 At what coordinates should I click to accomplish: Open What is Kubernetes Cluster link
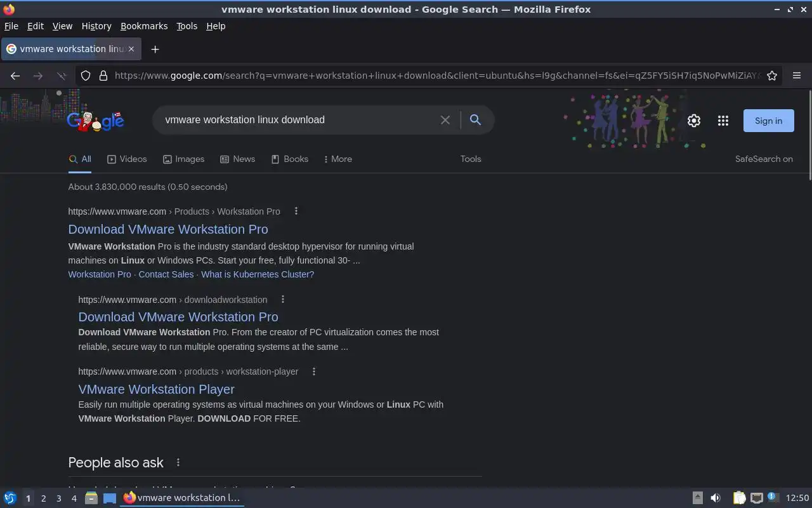tap(258, 274)
